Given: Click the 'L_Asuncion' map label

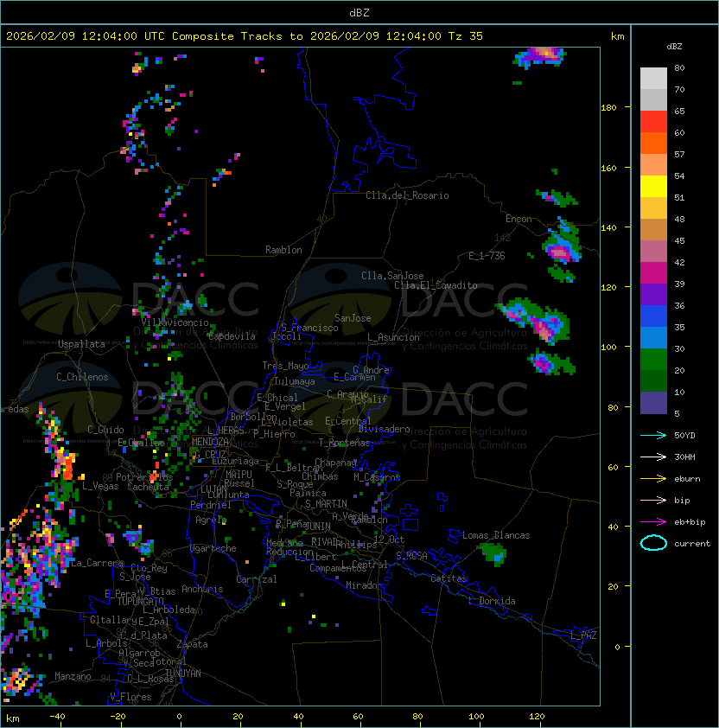Looking at the screenshot, I should click(x=393, y=337).
